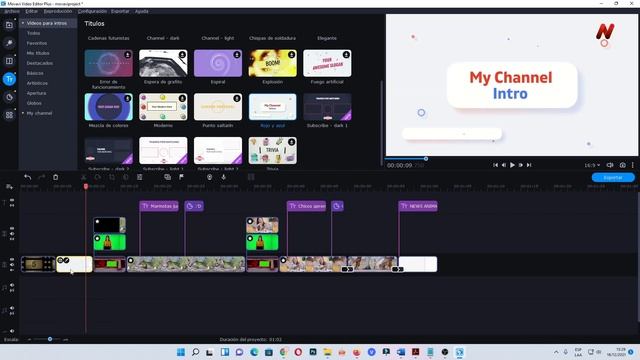Mute the second audio track
Image resolution: width=640 pixels, height=360 pixels.
point(12,308)
